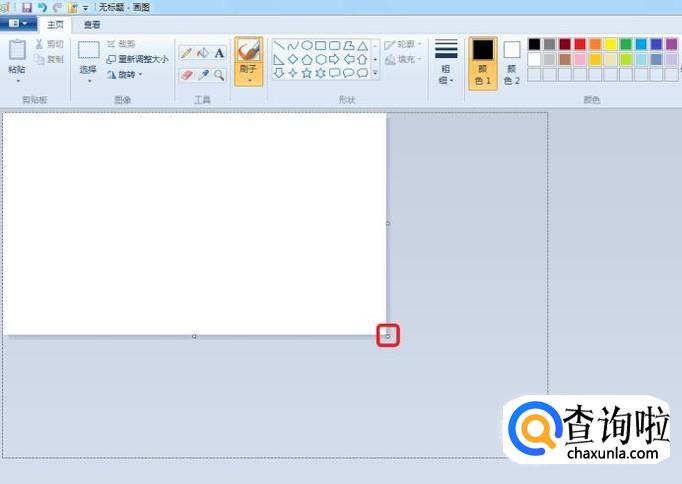The height and width of the screenshot is (484, 682).
Task: Choose the Rectangle shape
Action: click(x=321, y=46)
